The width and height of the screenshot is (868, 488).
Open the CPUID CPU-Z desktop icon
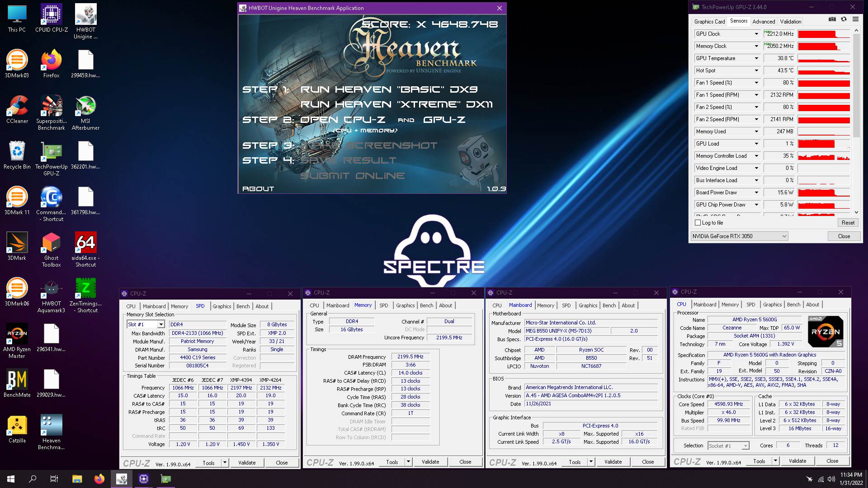click(x=52, y=18)
